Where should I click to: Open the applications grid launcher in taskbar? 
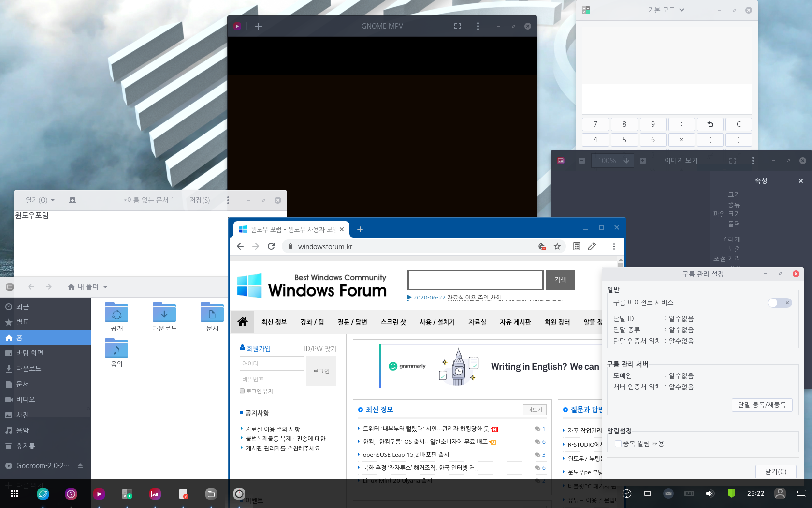[x=14, y=493]
